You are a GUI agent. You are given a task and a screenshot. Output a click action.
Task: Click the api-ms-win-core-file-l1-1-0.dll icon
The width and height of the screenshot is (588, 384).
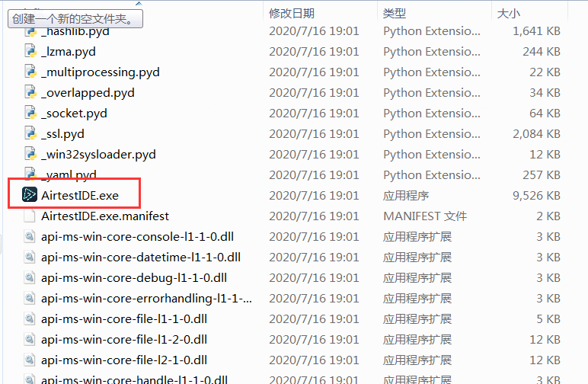point(30,319)
